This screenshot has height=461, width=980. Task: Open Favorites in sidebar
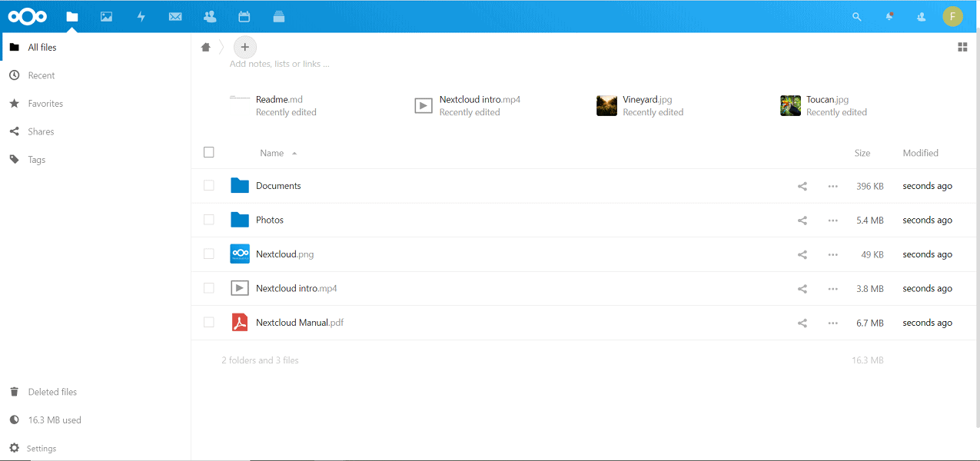[95, 104]
